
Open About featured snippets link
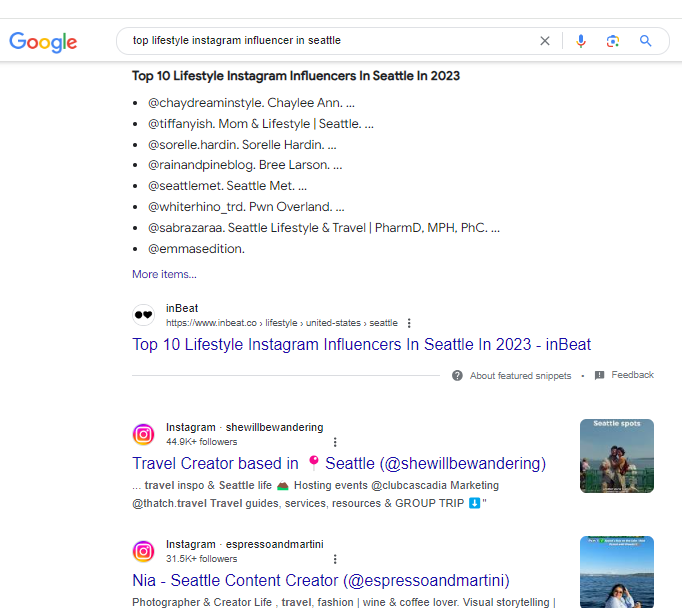point(520,375)
